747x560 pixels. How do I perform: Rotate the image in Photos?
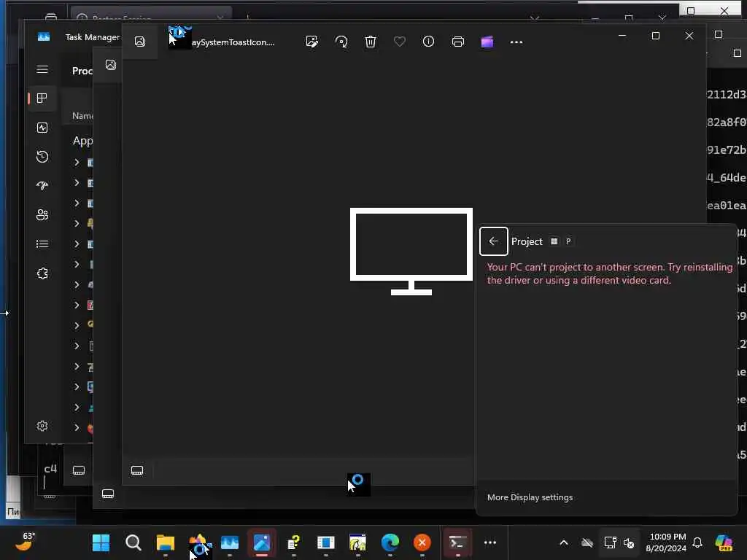341,42
